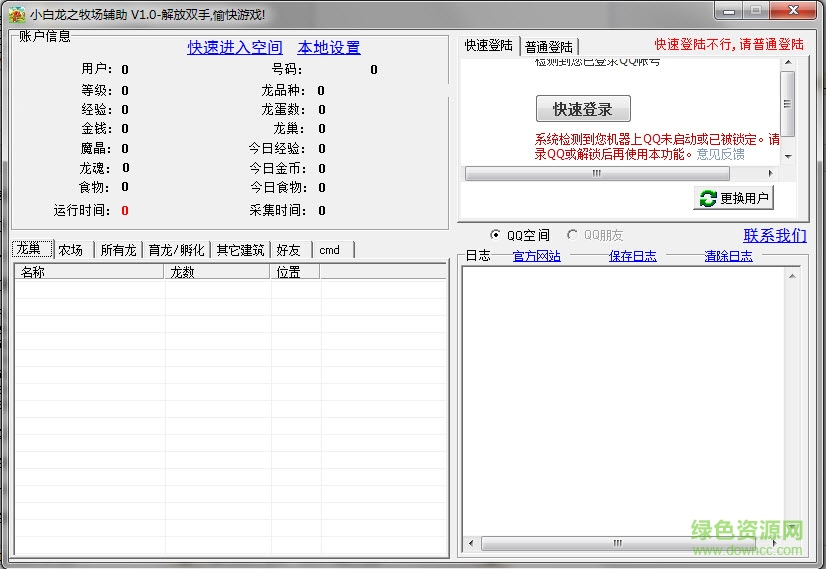
Task: Click the green refresh icon on 更换用户
Action: tap(708, 198)
